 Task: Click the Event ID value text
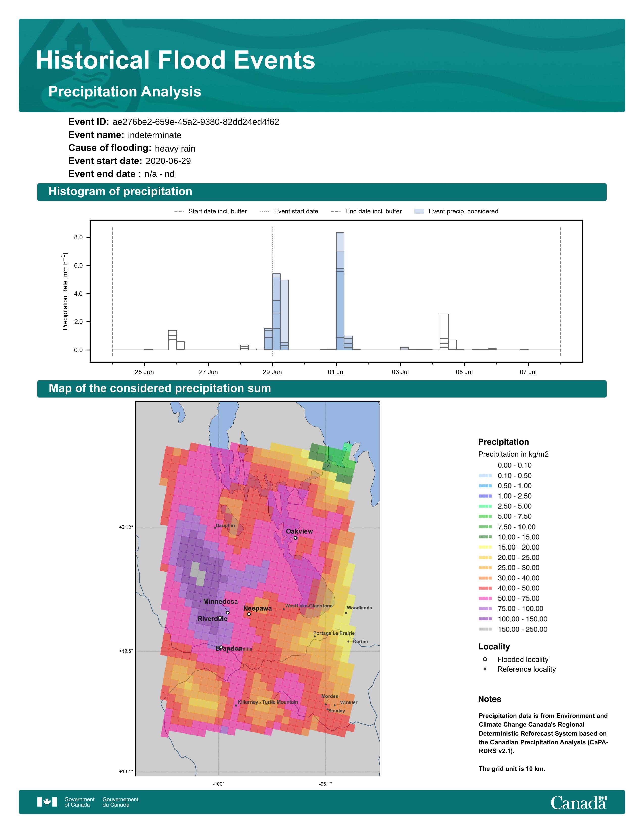coord(196,122)
